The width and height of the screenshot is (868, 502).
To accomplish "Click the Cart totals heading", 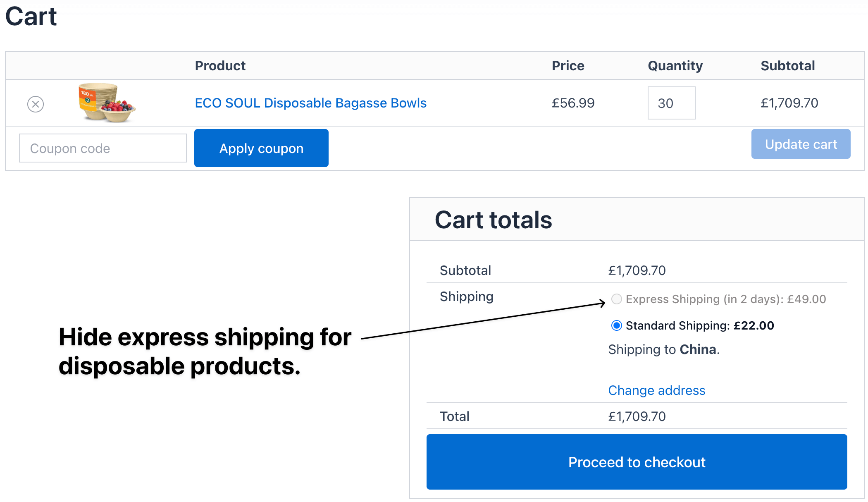I will click(493, 220).
